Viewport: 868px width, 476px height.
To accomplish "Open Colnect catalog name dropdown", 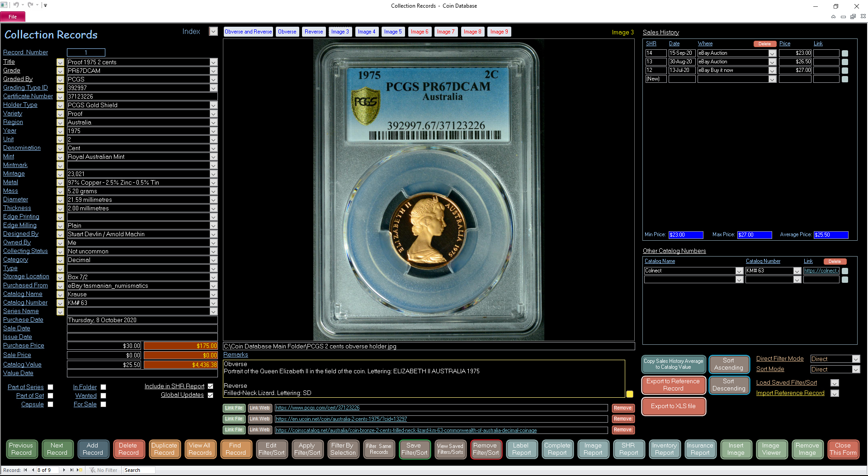I will pos(739,271).
